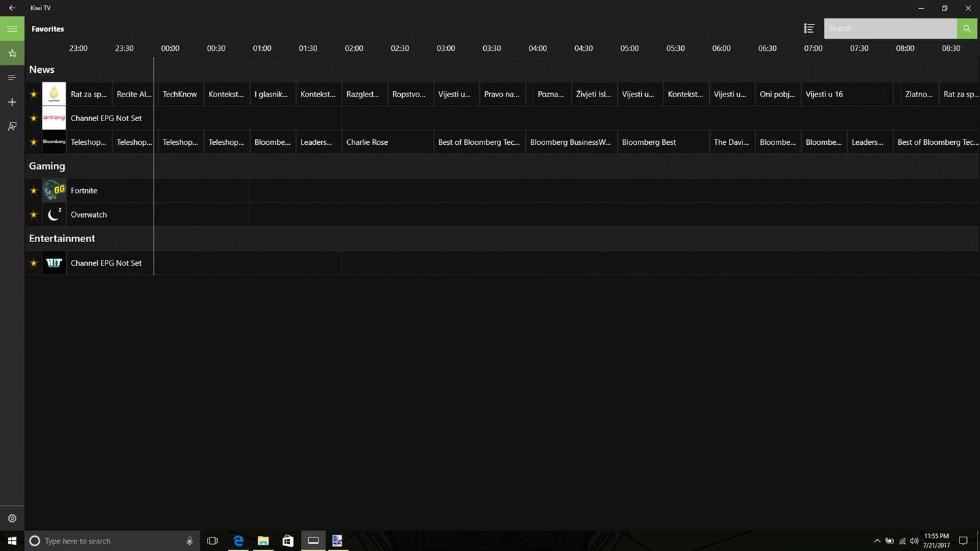Click into the Search field
This screenshot has height=551, width=980.
click(x=890, y=29)
